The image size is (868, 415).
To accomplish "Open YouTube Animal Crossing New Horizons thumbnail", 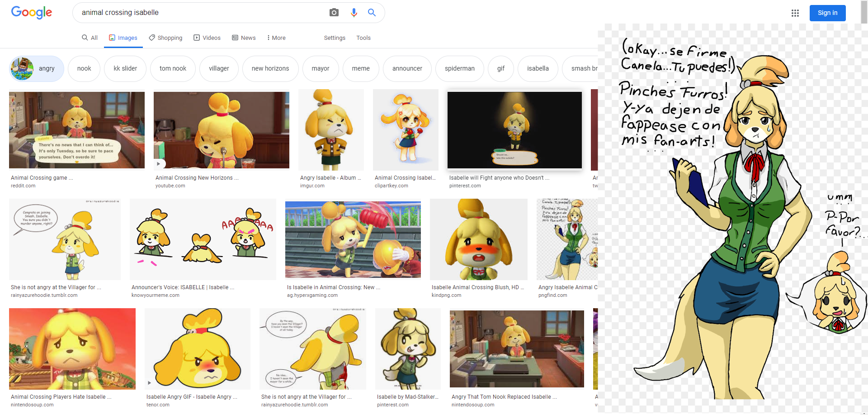I will coord(222,130).
